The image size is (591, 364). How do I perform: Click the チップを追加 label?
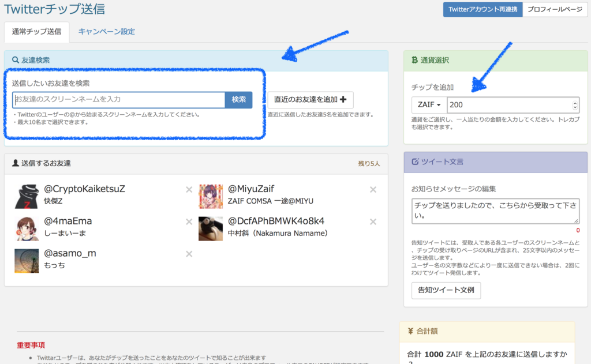tap(432, 88)
